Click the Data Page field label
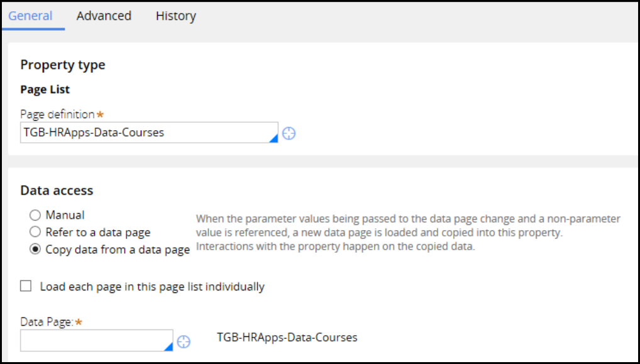This screenshot has width=640, height=364. tap(47, 322)
